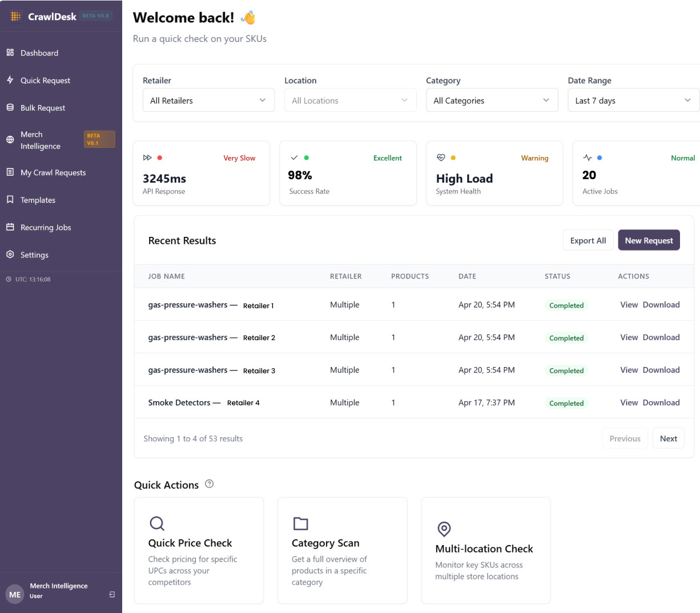This screenshot has width=700, height=613.
Task: Download the gas-pressure-washers Retailer 2 result
Action: click(661, 337)
